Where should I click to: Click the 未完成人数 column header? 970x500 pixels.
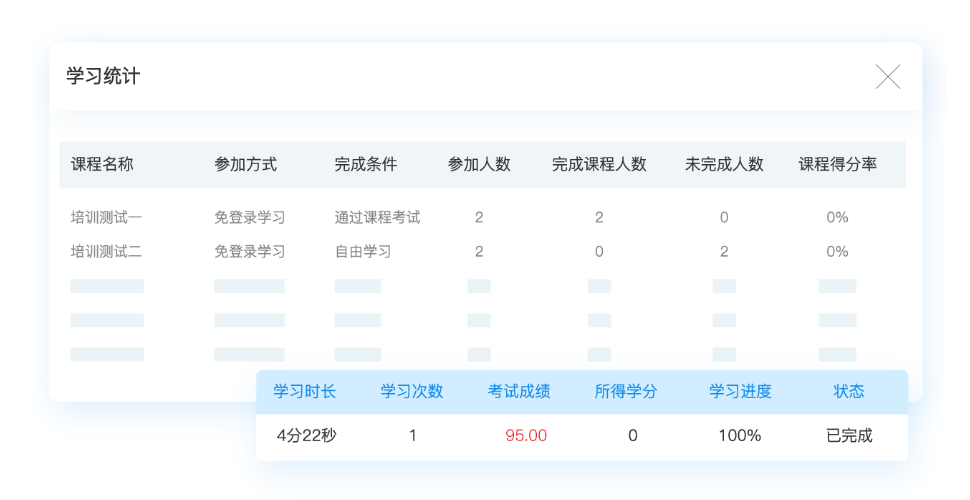coord(724,165)
